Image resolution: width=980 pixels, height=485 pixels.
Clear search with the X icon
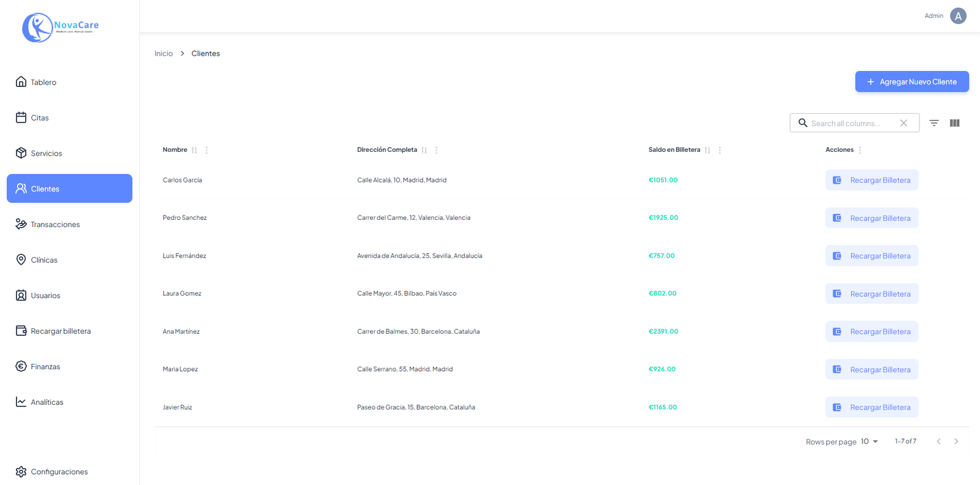[903, 123]
